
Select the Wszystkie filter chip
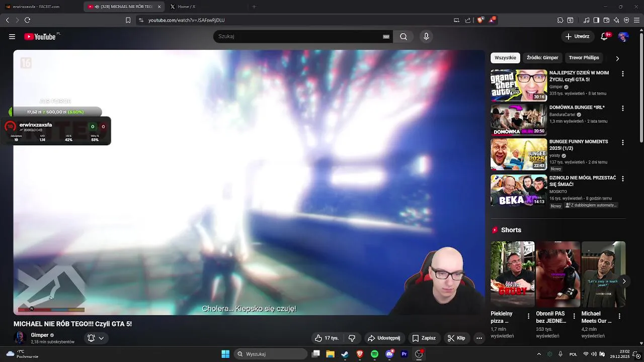[x=505, y=58]
